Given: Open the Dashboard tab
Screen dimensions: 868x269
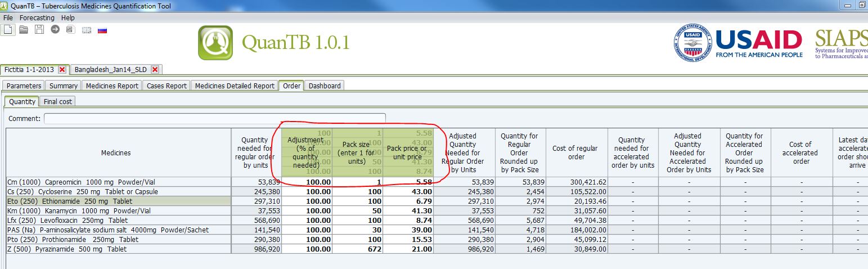Looking at the screenshot, I should (x=325, y=86).
